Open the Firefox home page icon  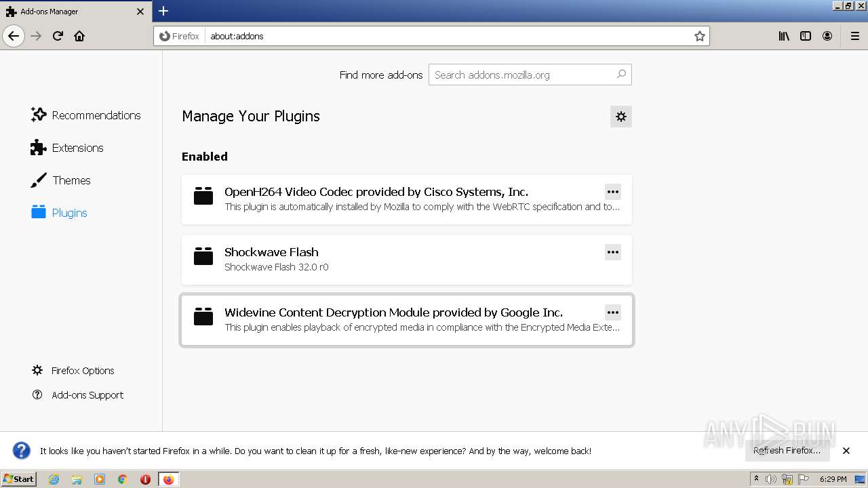click(x=79, y=36)
